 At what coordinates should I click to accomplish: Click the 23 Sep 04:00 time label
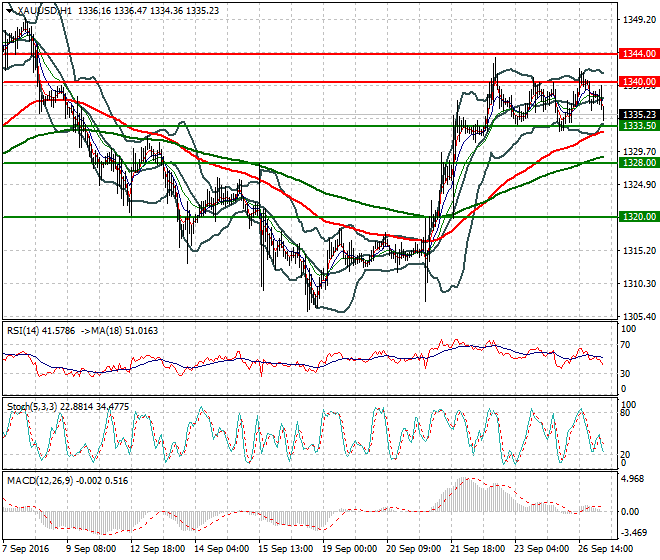point(542,549)
